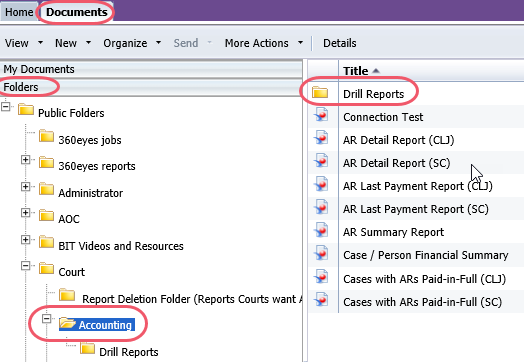The height and width of the screenshot is (362, 524).
Task: Click the AR Summary Report icon
Action: tap(321, 230)
